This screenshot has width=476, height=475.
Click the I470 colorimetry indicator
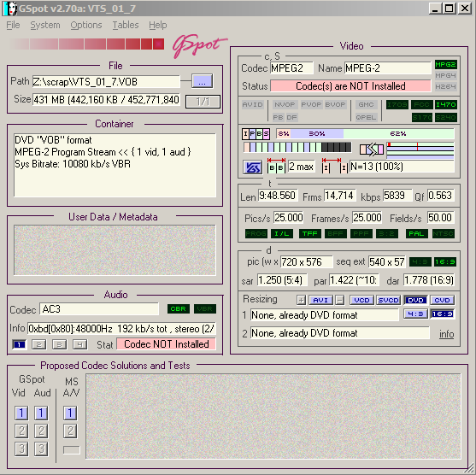(x=445, y=105)
